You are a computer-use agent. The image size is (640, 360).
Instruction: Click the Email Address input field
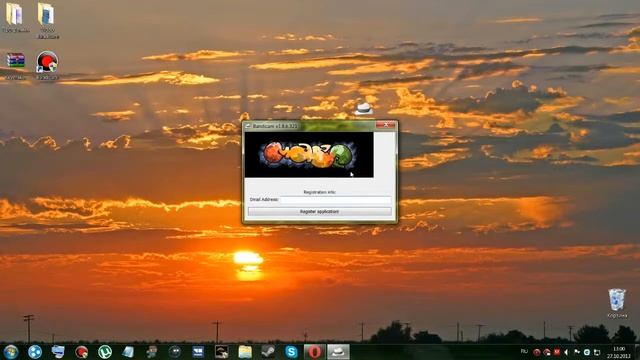(x=336, y=200)
